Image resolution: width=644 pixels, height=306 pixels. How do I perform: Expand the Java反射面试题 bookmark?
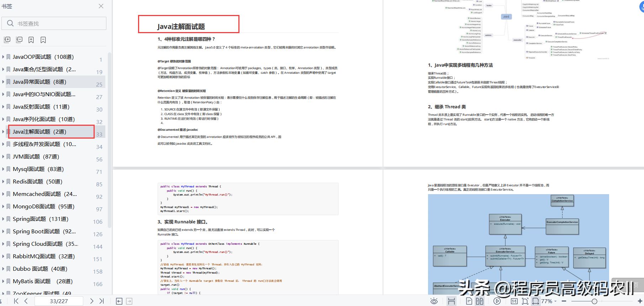tap(3, 107)
